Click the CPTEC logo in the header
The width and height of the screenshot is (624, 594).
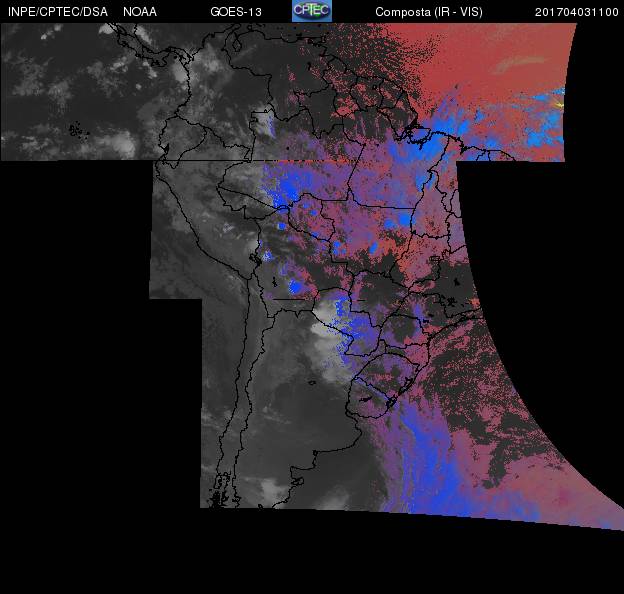[x=312, y=11]
